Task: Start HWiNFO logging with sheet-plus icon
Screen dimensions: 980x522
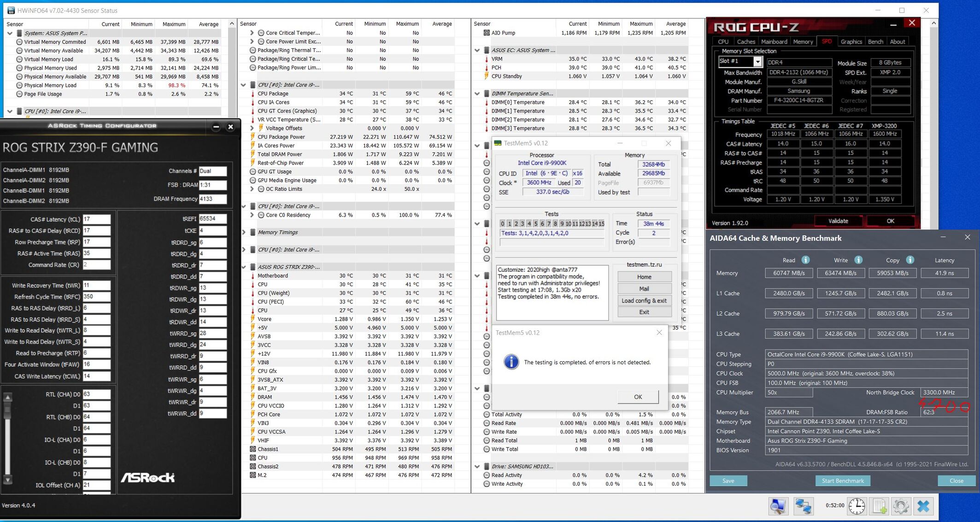Action: tap(880, 506)
